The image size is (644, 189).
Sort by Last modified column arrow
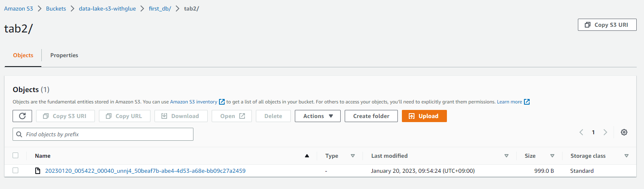click(x=507, y=156)
